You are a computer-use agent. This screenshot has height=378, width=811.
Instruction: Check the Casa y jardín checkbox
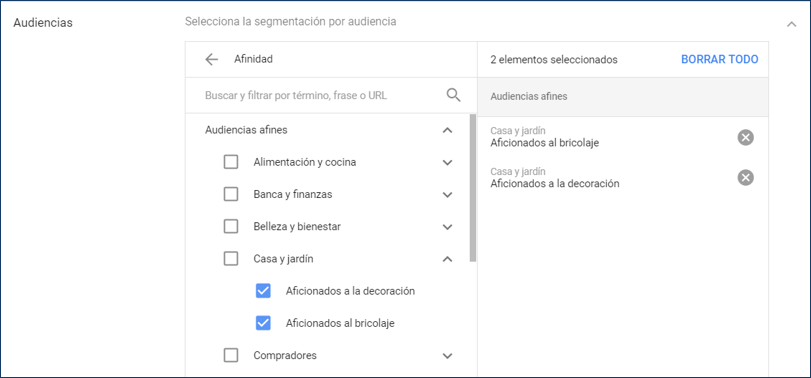pyautogui.click(x=231, y=259)
